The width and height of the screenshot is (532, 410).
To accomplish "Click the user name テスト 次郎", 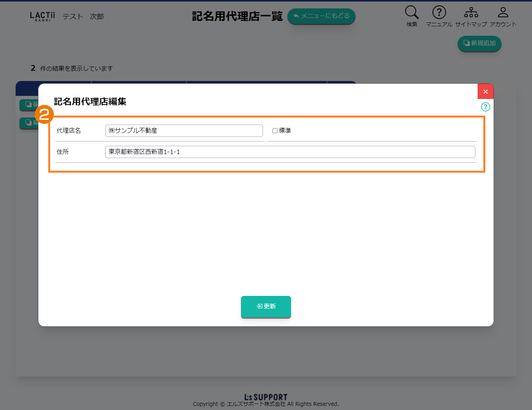I will pos(83,17).
